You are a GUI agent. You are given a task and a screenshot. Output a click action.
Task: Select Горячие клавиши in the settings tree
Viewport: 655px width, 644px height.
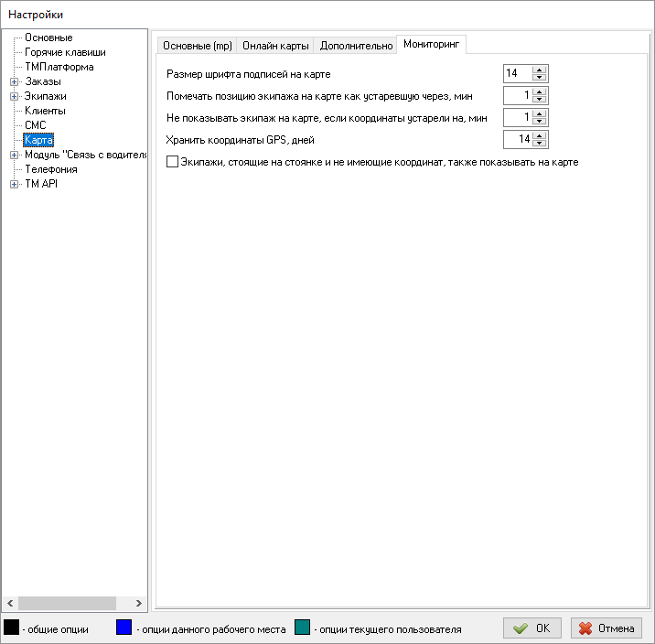(x=65, y=52)
